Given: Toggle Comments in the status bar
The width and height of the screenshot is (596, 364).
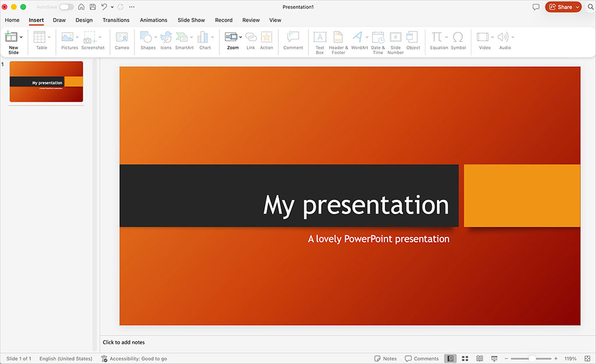Looking at the screenshot, I should tap(421, 358).
